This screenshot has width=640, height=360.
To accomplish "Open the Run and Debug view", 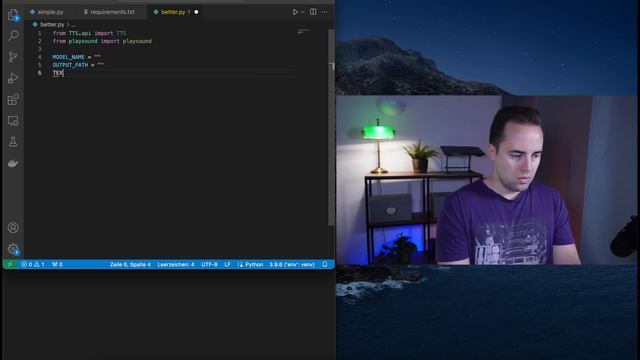I will pyautogui.click(x=13, y=78).
